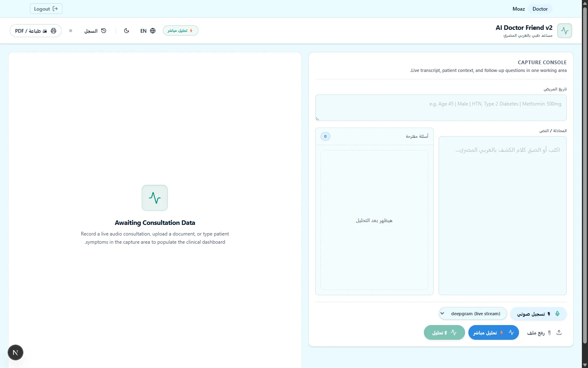Click the green تحليل analyze button
The height and width of the screenshot is (368, 588).
(x=444, y=333)
